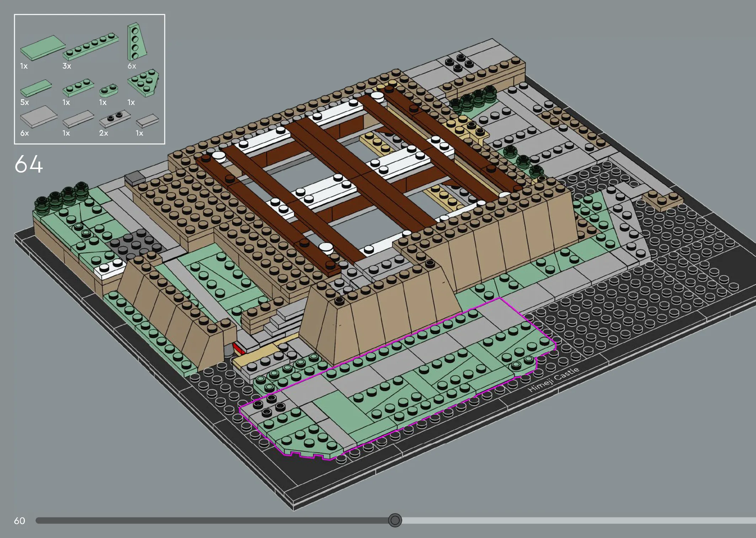Select the large light gray tile part
The image size is (756, 538).
[39, 117]
